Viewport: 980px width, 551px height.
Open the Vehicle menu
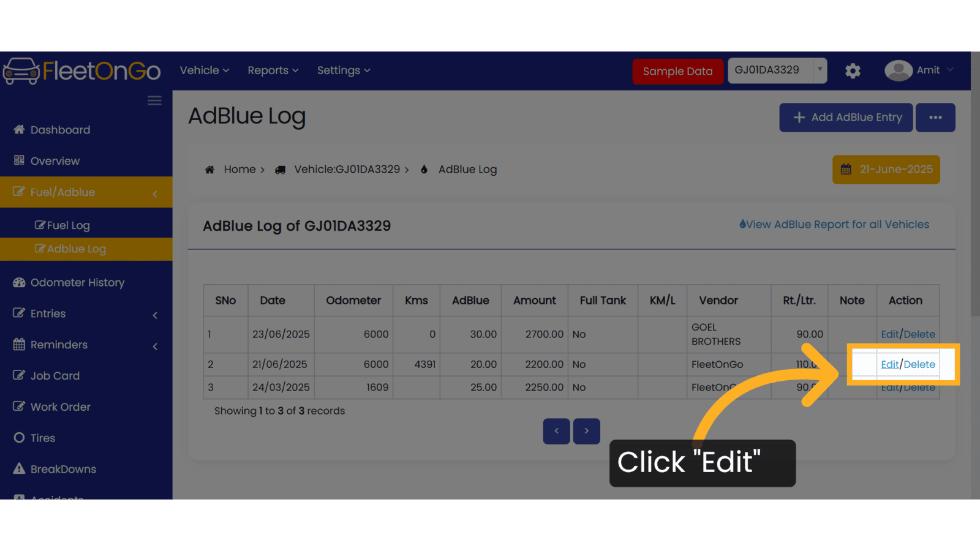(x=204, y=70)
